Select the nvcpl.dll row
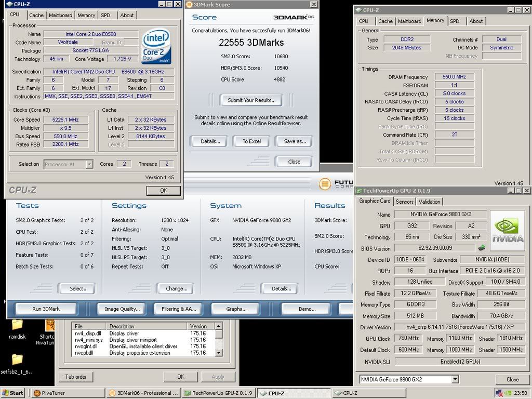This screenshot has width=532, height=399. click(144, 353)
